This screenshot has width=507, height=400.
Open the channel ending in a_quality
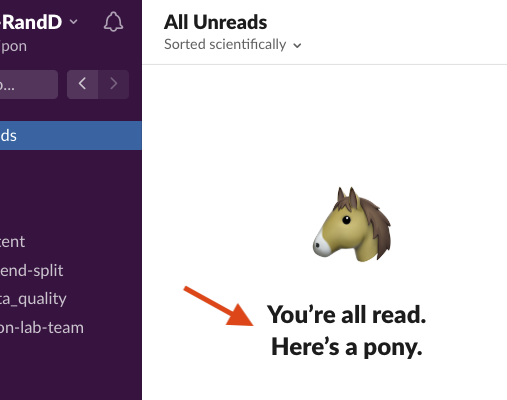click(33, 299)
